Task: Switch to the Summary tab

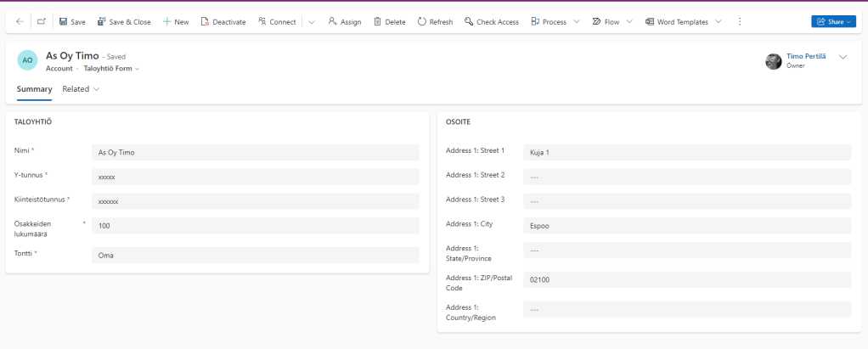Action: coord(34,88)
